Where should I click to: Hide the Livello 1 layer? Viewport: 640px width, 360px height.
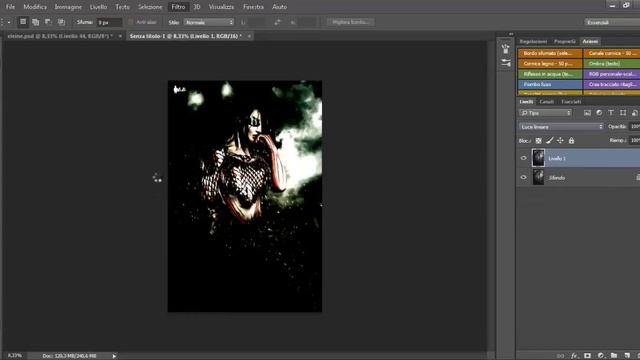pyautogui.click(x=524, y=158)
